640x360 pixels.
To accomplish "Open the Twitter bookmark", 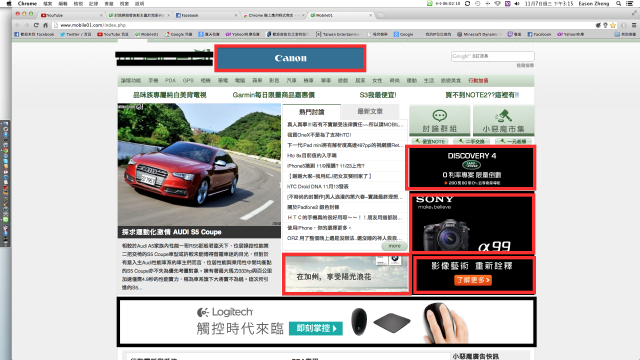I will (76, 34).
